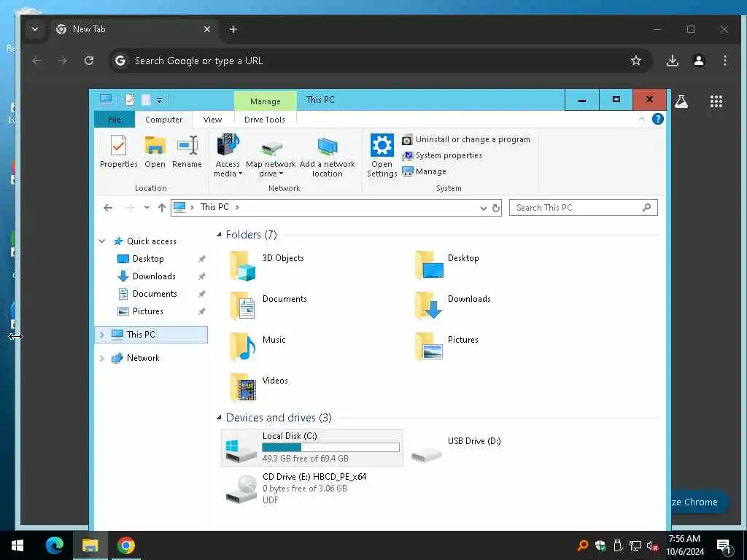
Task: Click the Map network drive icon
Action: click(271, 147)
